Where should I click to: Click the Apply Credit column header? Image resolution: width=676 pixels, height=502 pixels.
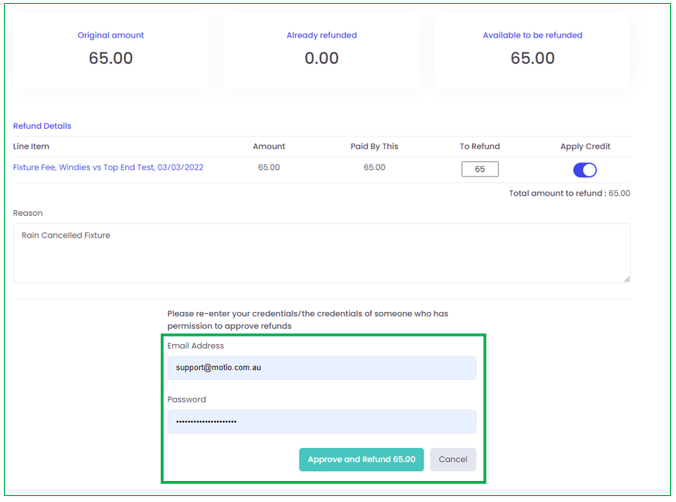585,146
